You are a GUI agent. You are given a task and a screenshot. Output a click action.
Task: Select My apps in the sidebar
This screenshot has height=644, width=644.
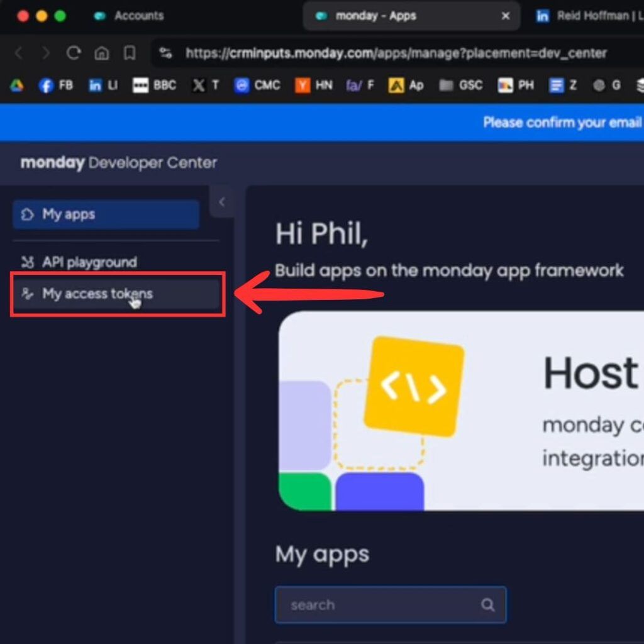click(x=106, y=214)
